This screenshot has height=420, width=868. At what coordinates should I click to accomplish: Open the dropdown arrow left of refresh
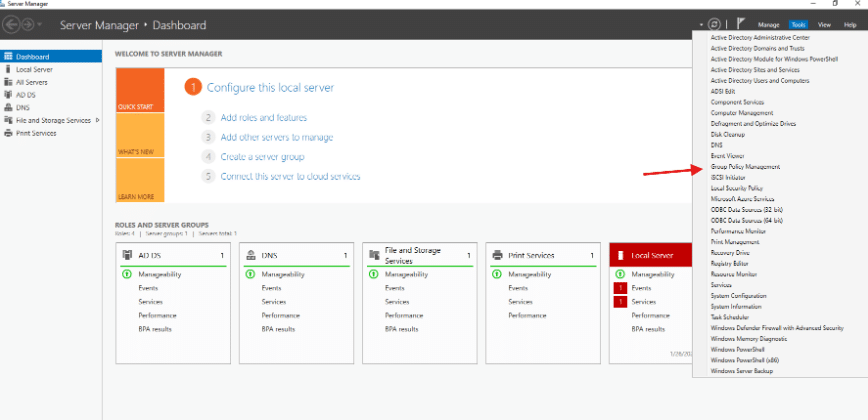coord(702,24)
